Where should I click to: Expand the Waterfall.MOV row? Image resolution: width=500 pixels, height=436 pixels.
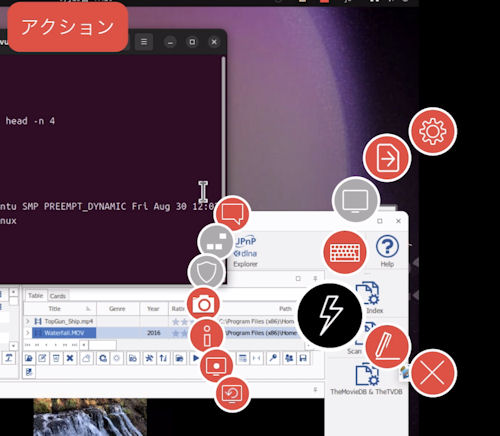28,333
